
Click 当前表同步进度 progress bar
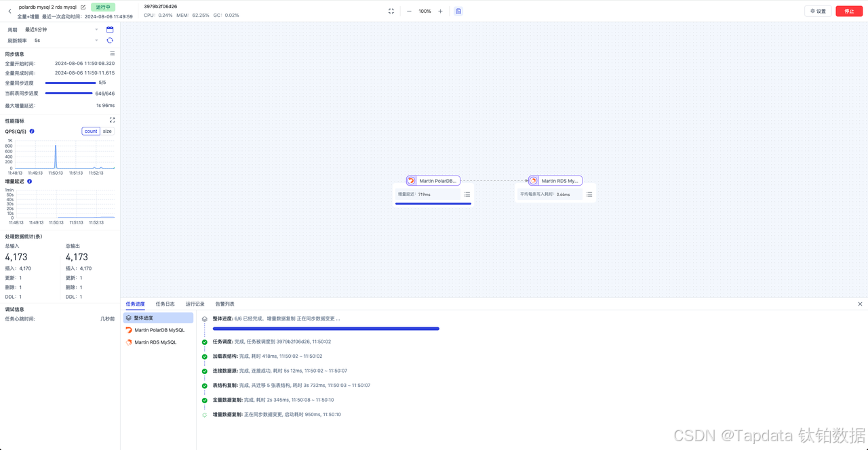tap(69, 94)
